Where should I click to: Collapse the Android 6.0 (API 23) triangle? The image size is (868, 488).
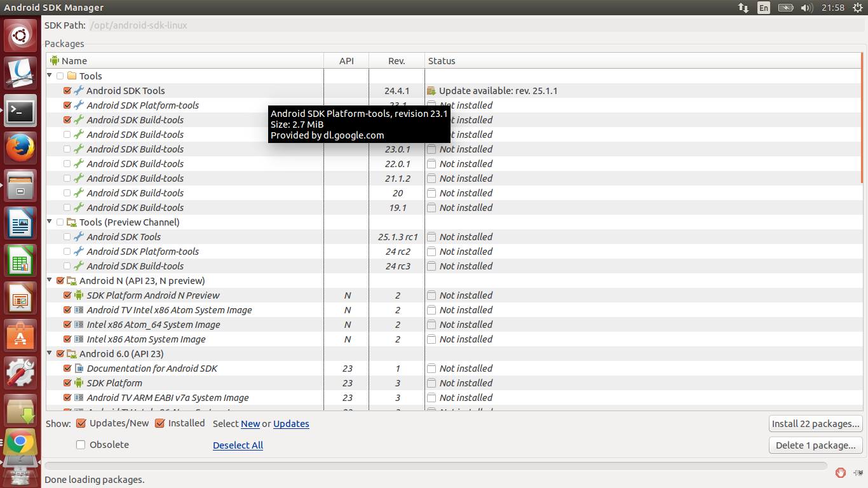(x=50, y=353)
